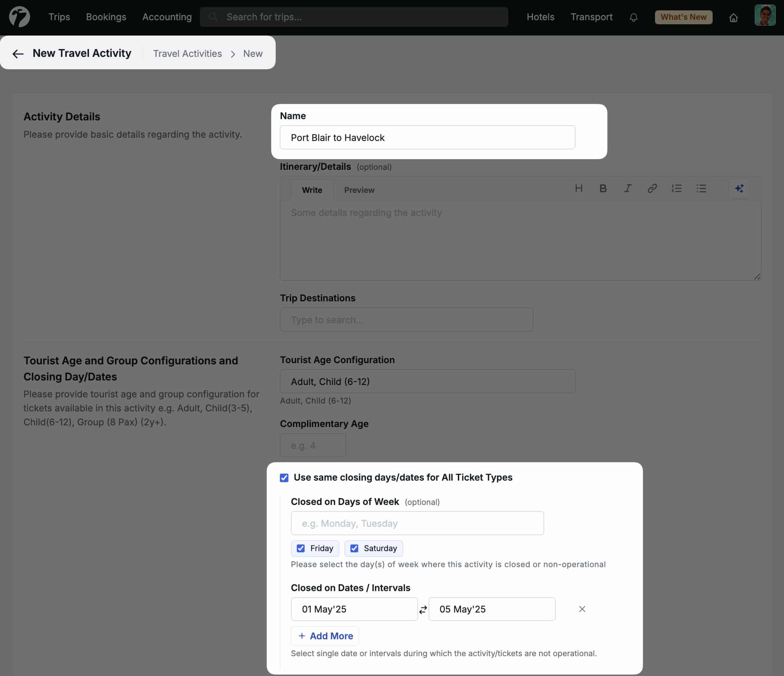The height and width of the screenshot is (676, 784).
Task: Insert a hyperlink in the details editor
Action: click(x=652, y=188)
